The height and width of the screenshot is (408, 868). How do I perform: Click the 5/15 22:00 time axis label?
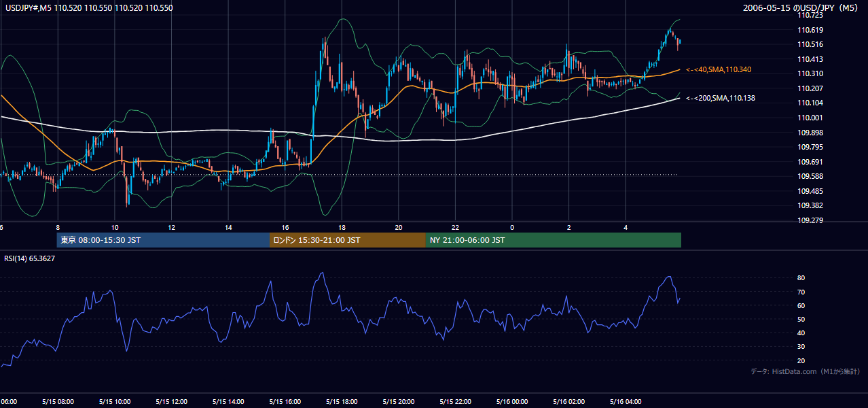click(x=455, y=402)
